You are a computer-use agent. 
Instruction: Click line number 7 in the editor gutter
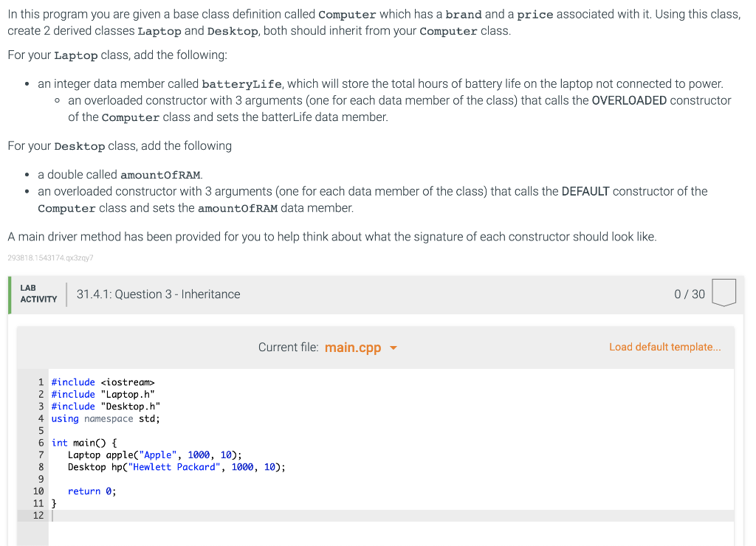tap(40, 455)
